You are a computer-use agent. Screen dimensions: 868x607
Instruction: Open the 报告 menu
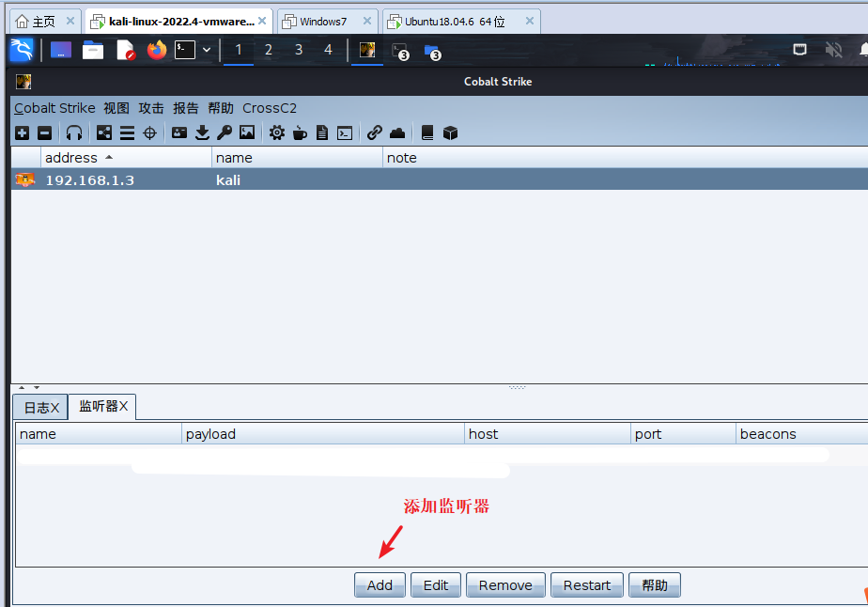pyautogui.click(x=185, y=108)
